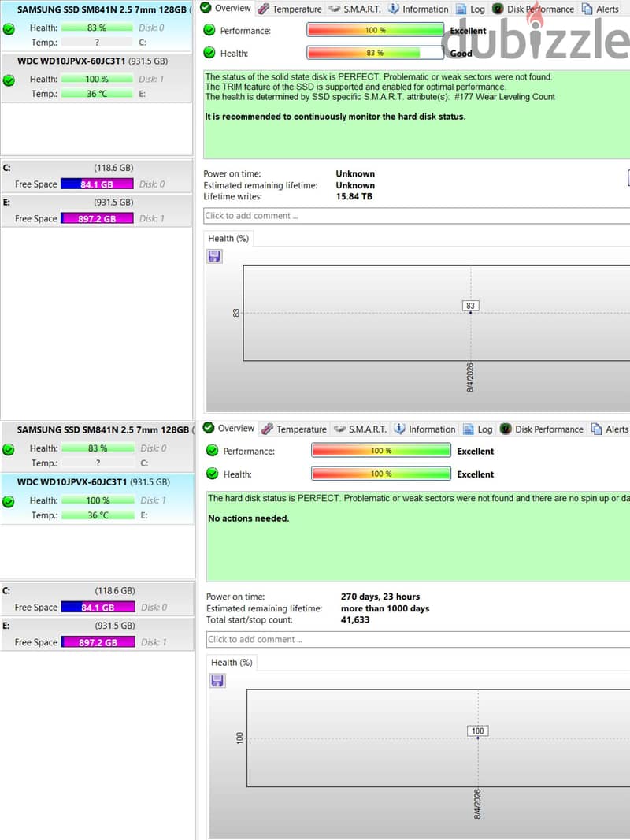Click lifetime writes value 15.84 TB

click(354, 197)
